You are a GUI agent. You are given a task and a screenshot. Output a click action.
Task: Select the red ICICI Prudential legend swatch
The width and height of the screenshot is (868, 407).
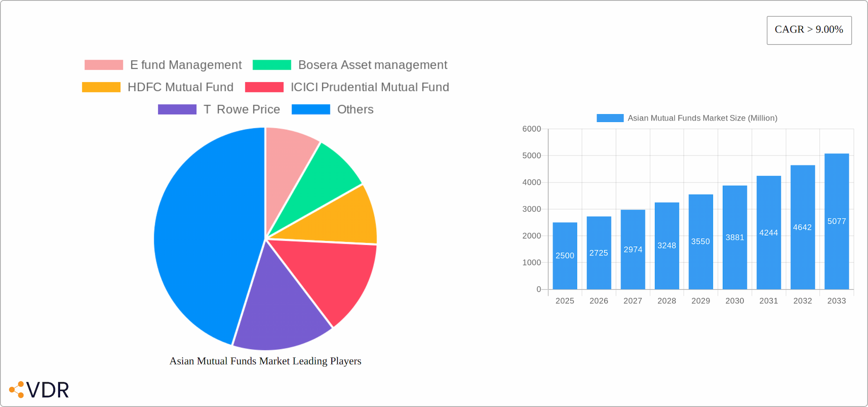pyautogui.click(x=264, y=87)
